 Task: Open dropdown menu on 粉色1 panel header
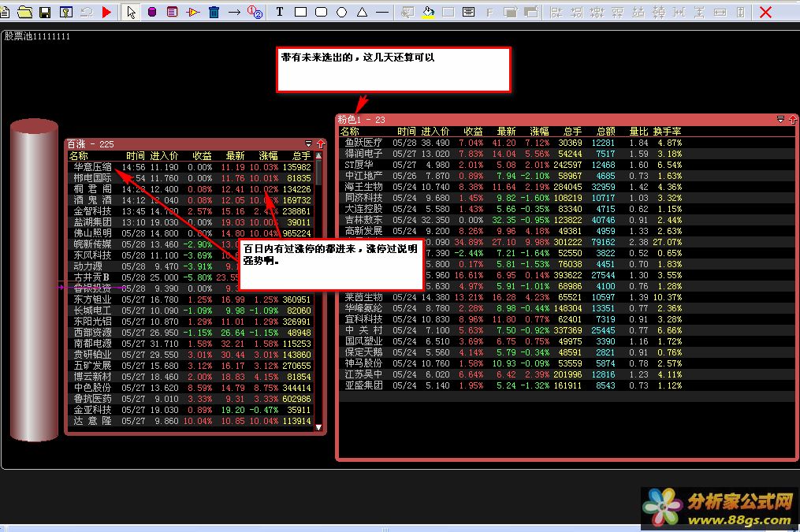click(780, 119)
